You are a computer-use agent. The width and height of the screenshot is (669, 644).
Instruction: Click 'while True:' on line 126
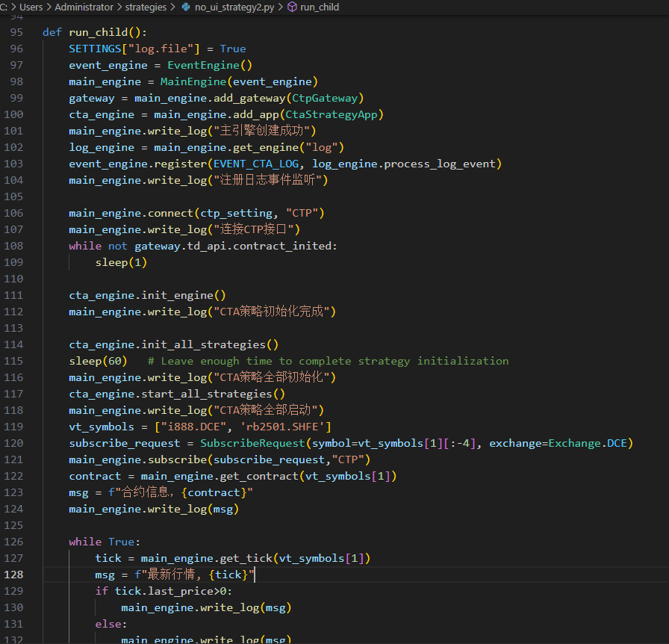[x=105, y=542]
